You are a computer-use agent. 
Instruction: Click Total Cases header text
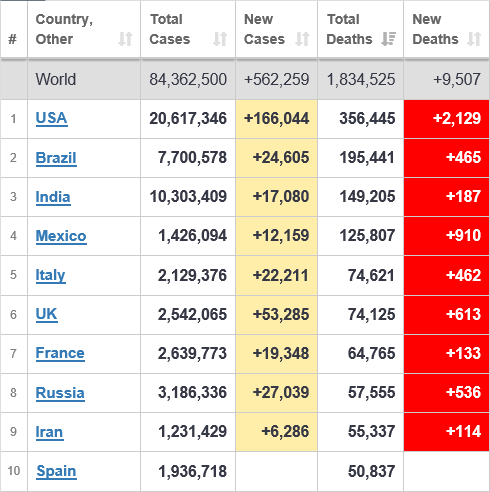point(170,29)
